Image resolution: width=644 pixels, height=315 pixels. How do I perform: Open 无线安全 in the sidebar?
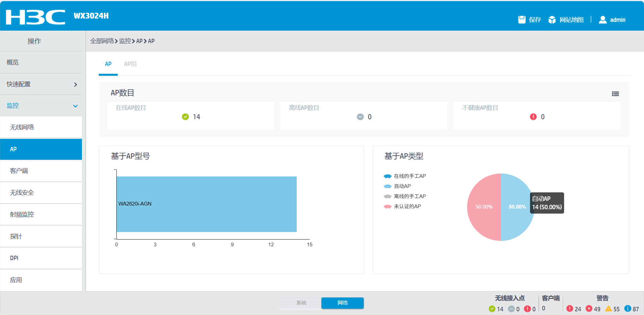point(41,193)
